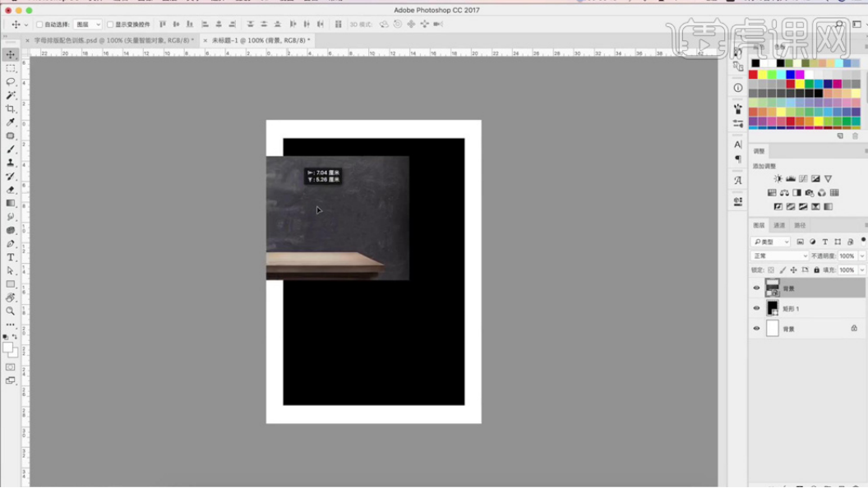Open the Paragraph panel icon
The height and width of the screenshot is (488, 868).
pos(738,159)
